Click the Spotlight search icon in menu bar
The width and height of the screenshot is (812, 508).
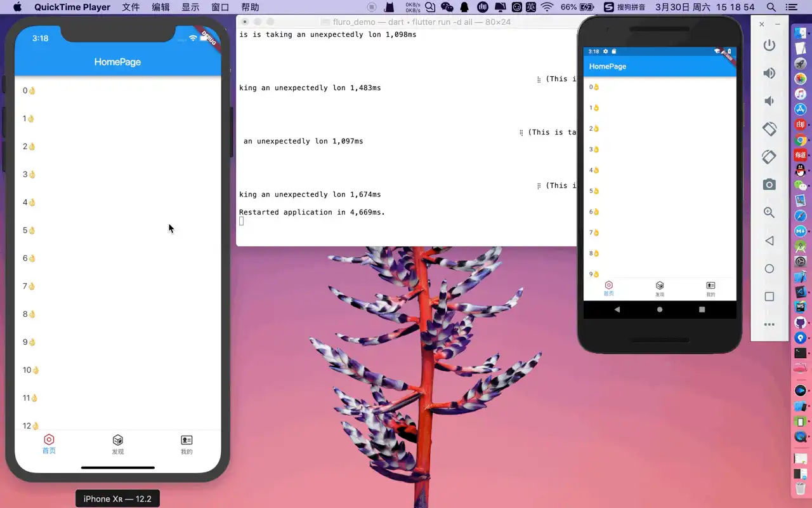click(x=771, y=7)
